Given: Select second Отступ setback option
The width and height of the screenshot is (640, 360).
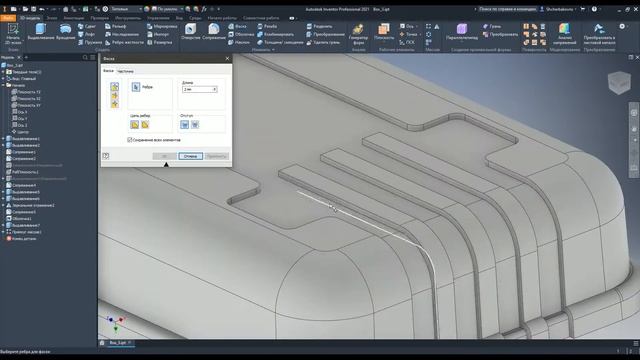Looking at the screenshot, I should [x=195, y=124].
